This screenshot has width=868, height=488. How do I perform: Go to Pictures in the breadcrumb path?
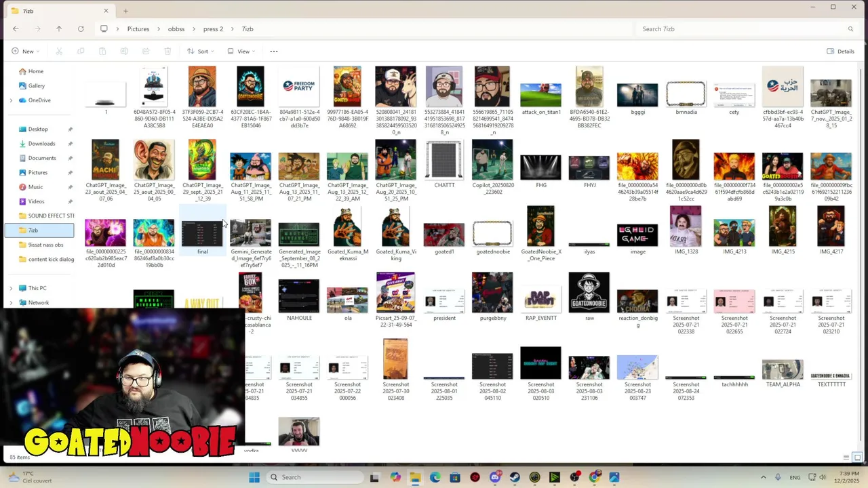tap(138, 29)
